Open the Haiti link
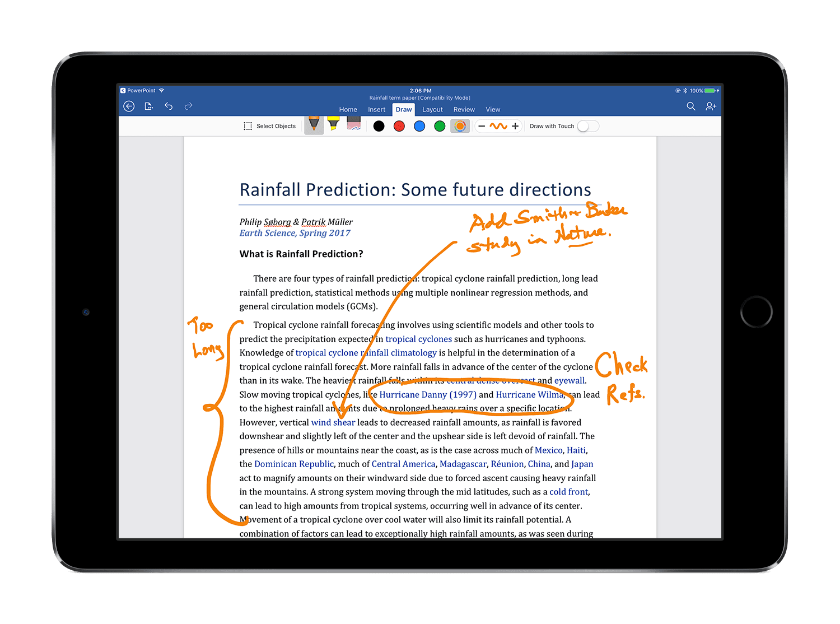This screenshot has width=840, height=624. tap(576, 450)
